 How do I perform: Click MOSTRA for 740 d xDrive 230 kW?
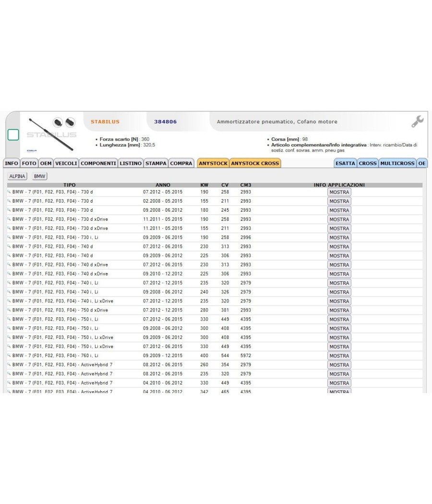tap(339, 265)
